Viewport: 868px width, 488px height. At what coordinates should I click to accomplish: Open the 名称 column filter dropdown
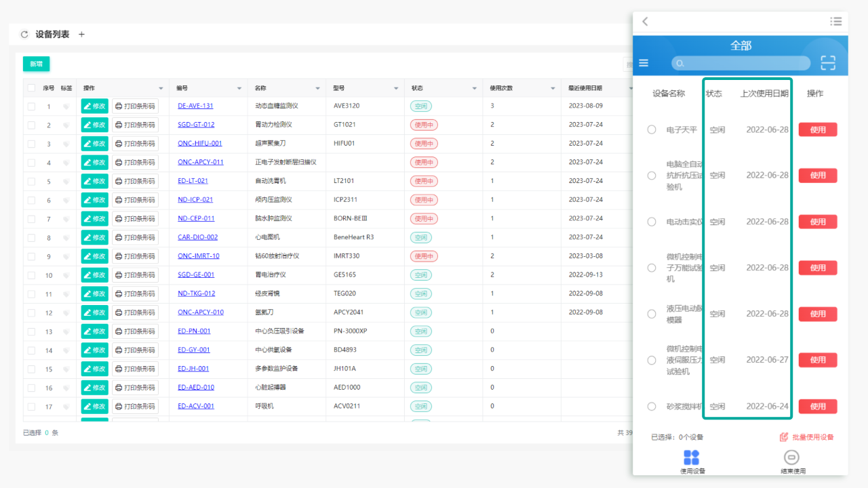318,89
